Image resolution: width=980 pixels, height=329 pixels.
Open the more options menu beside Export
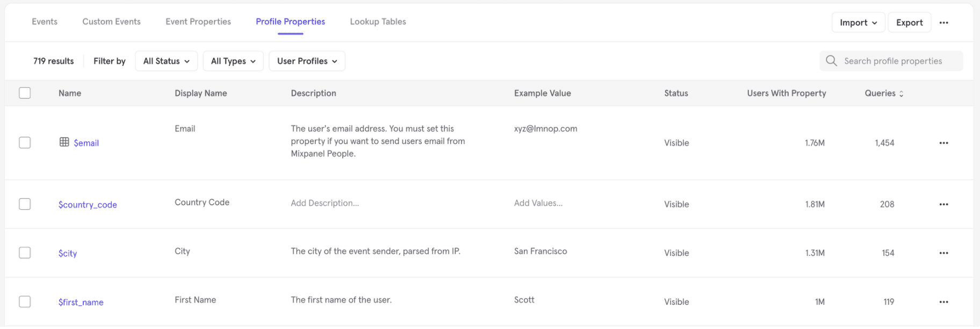(x=943, y=23)
